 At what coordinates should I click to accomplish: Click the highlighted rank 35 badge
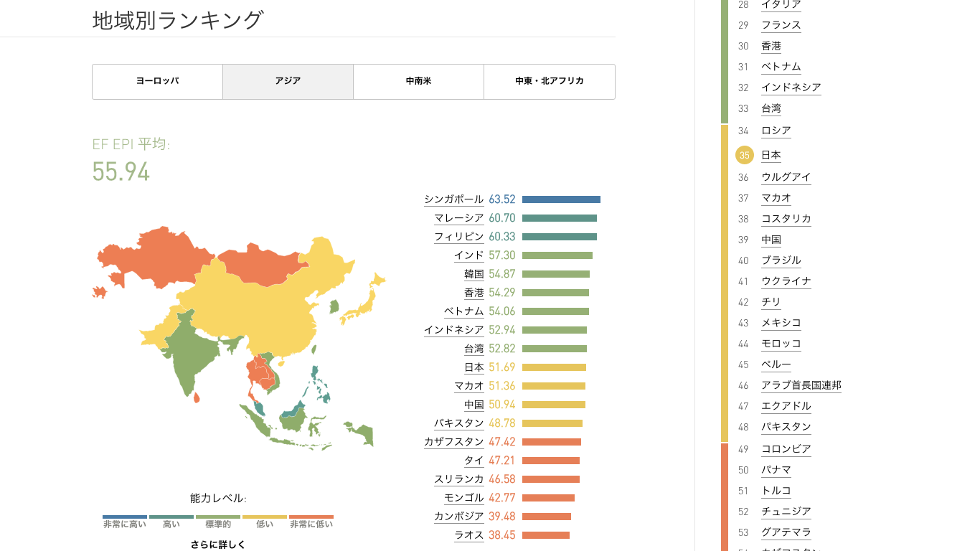(x=745, y=155)
